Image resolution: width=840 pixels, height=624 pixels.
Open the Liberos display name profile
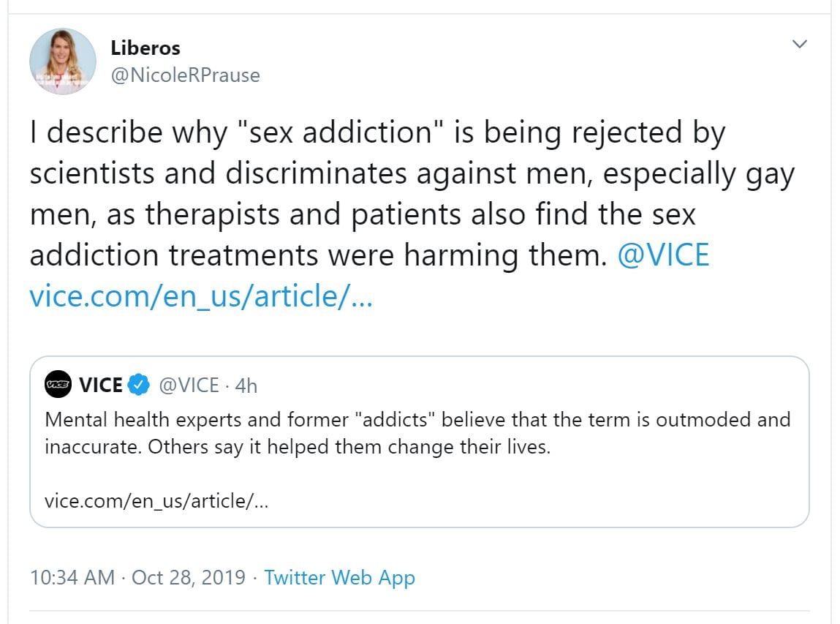tap(145, 48)
